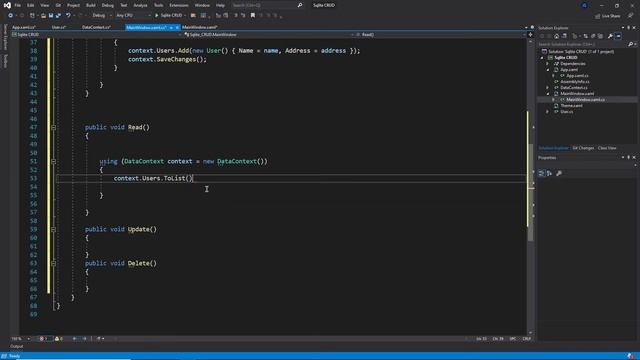
Task: Click the Save All toolbar icon
Action: (x=58, y=16)
